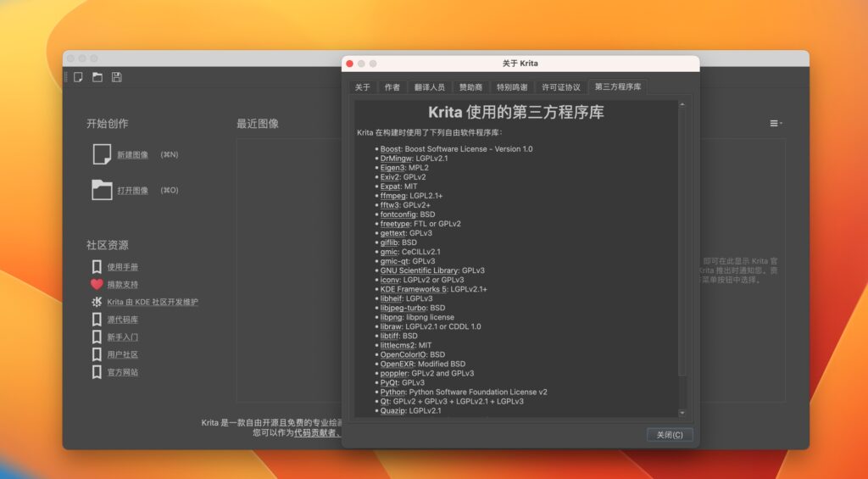Click the open file toolbar icon

[x=97, y=77]
